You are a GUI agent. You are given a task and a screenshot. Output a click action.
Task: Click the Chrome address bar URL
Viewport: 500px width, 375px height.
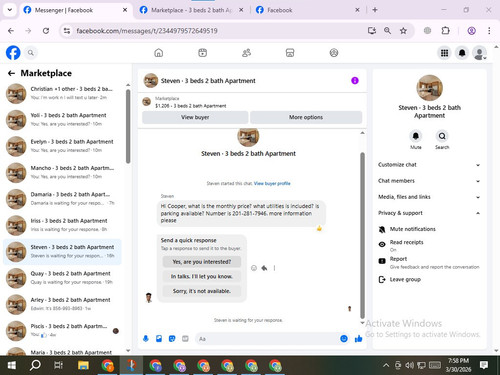point(147,31)
